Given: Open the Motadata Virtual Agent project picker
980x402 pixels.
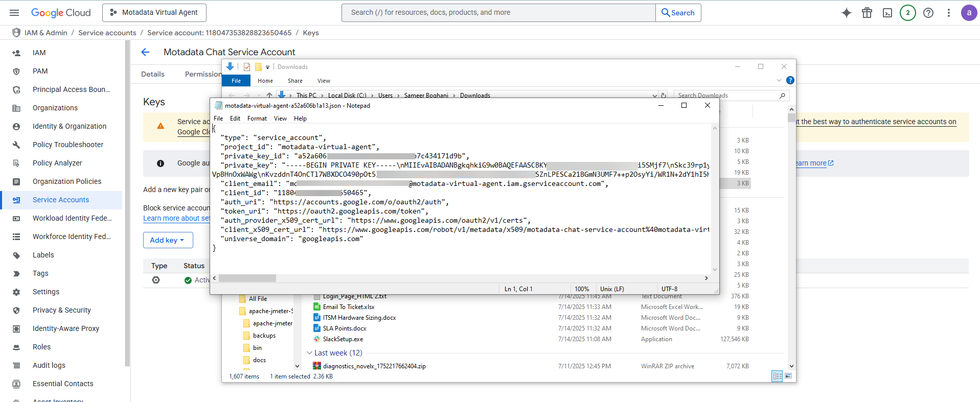Looking at the screenshot, I should coord(154,13).
